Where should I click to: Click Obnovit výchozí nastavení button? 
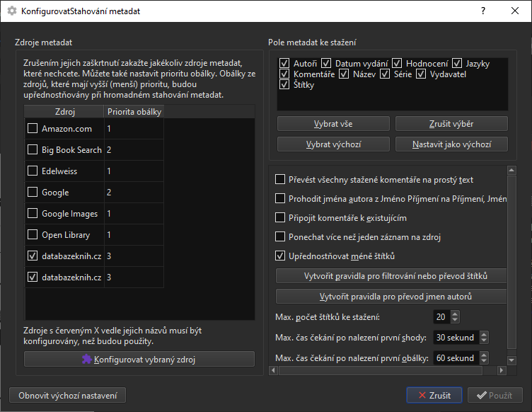pos(68,395)
